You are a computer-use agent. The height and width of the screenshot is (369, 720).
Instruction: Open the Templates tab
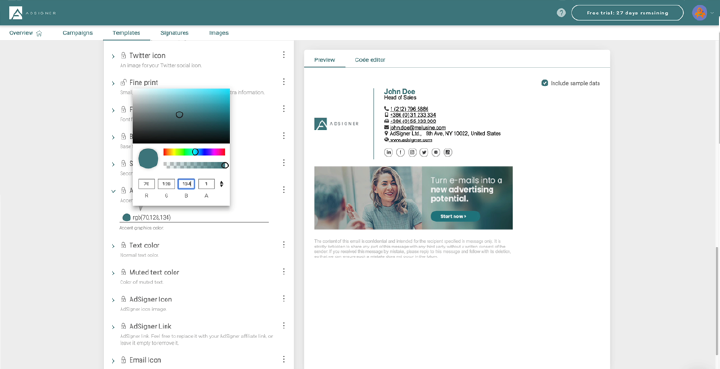126,33
